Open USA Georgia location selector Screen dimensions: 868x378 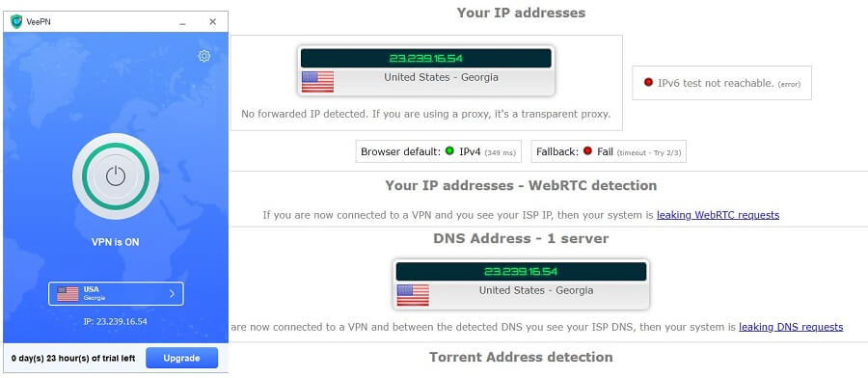(116, 294)
